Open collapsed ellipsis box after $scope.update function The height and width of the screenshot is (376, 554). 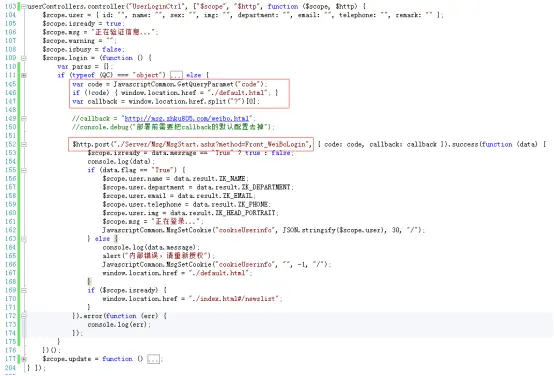(153, 359)
